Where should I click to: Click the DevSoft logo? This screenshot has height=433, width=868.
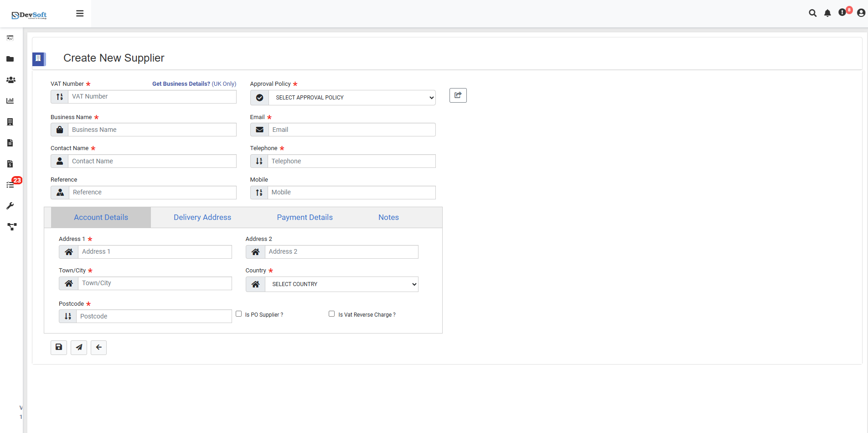29,15
